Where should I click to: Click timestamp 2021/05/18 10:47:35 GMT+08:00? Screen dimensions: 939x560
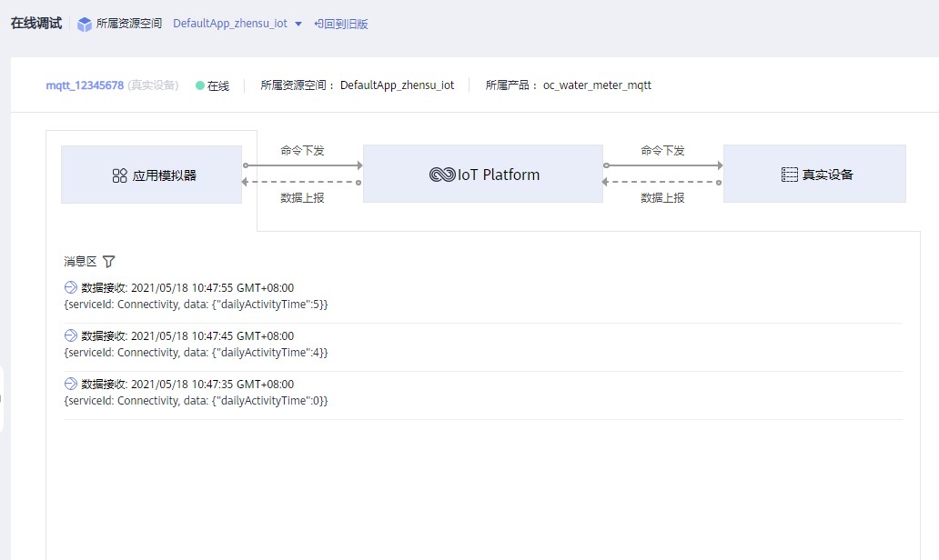[x=213, y=385]
